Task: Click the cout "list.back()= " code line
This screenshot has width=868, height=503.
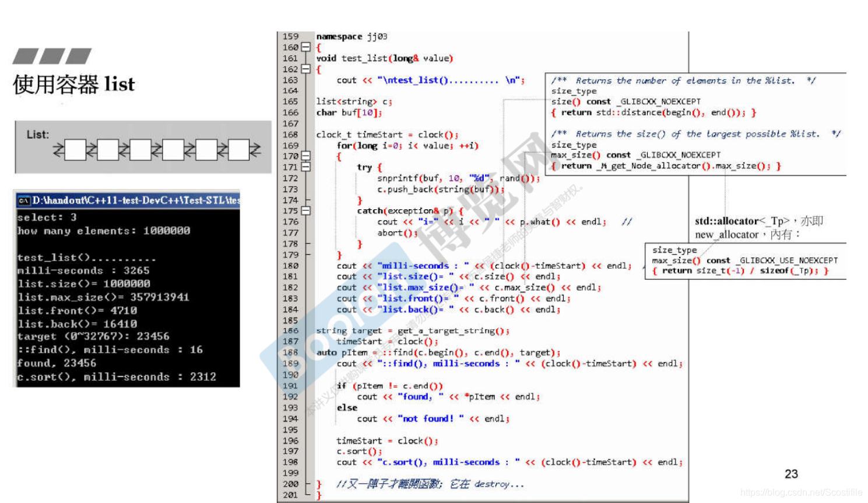Action: [x=448, y=310]
